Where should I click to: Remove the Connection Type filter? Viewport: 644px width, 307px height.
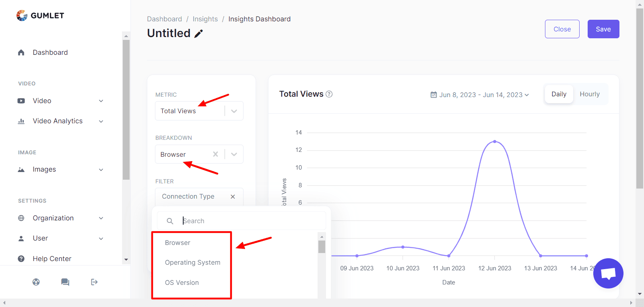pos(233,197)
